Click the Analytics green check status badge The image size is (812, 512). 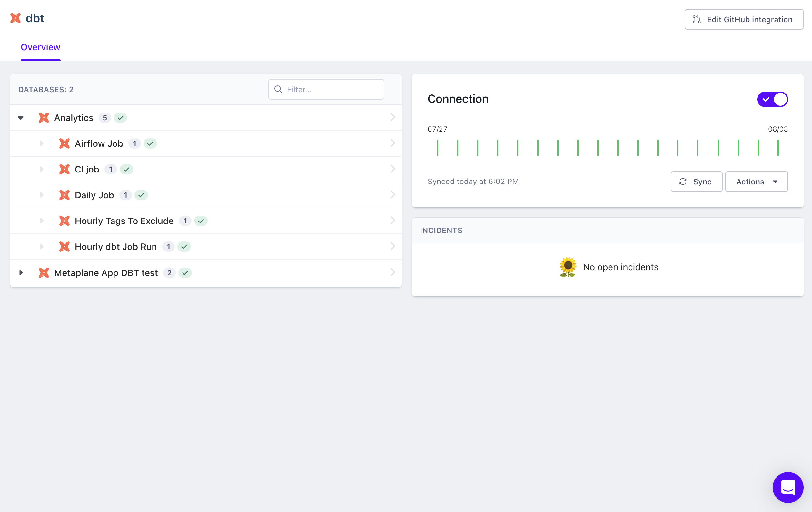tap(120, 118)
